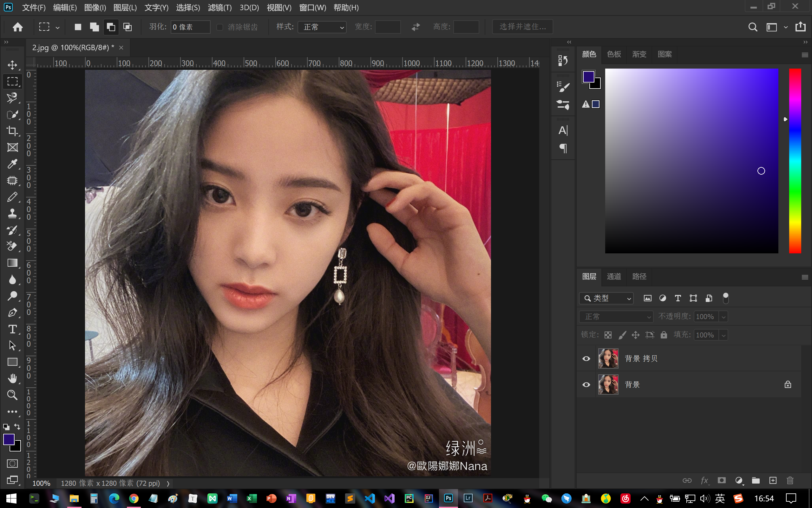Switch to the 通道 tab
This screenshot has height=508, width=812.
(614, 276)
